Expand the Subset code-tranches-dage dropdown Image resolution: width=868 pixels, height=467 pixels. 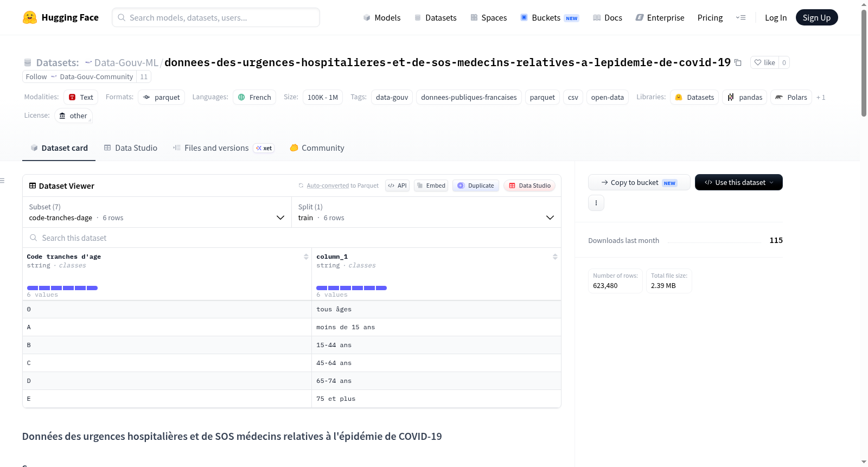coord(157,212)
